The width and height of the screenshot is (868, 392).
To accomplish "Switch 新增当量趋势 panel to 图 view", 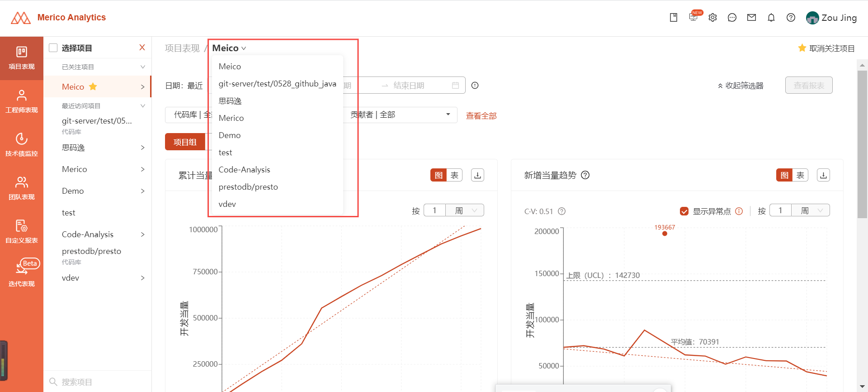I will click(x=784, y=175).
